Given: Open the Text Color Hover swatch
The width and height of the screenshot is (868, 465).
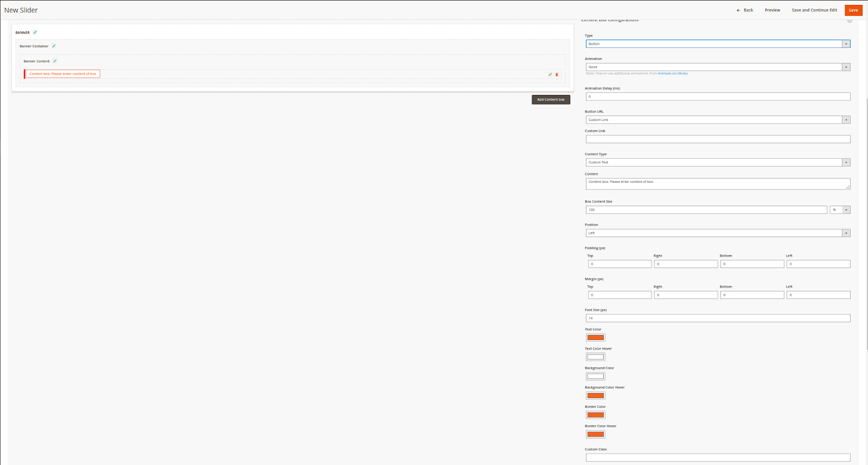Looking at the screenshot, I should [595, 357].
